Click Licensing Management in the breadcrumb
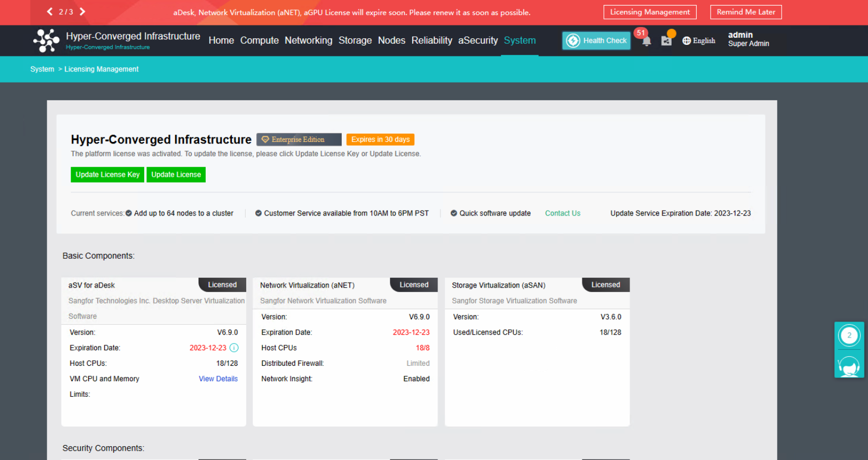The height and width of the screenshot is (460, 868). point(101,69)
